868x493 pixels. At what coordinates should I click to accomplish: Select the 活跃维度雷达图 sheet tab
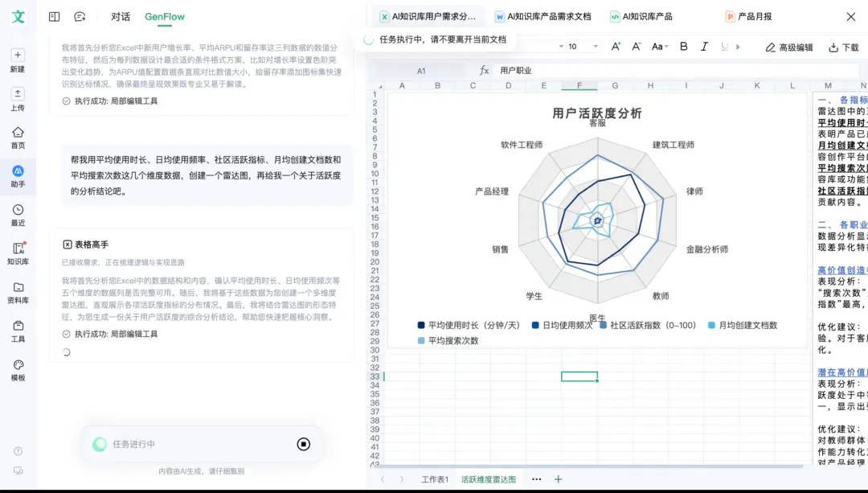click(489, 479)
